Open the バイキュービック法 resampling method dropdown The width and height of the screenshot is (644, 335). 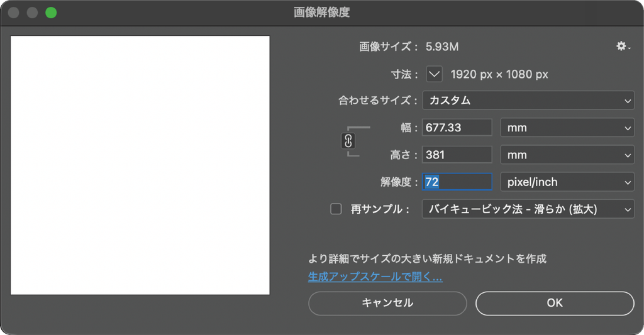(528, 209)
